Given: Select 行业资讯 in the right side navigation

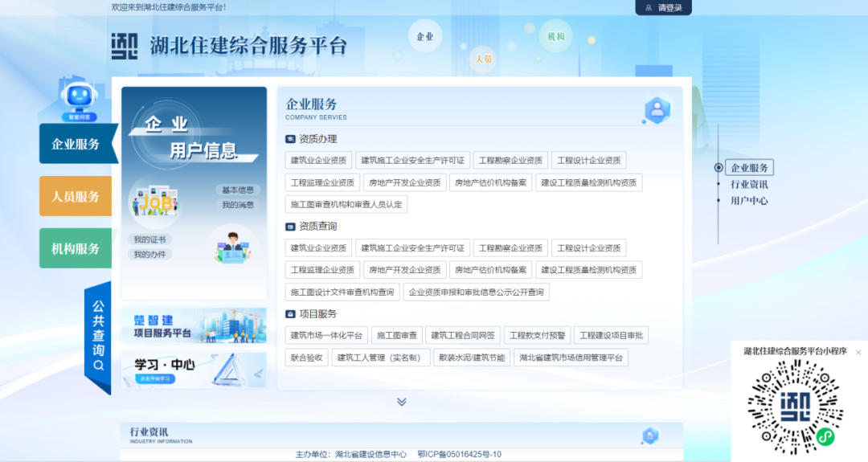Looking at the screenshot, I should click(x=749, y=185).
